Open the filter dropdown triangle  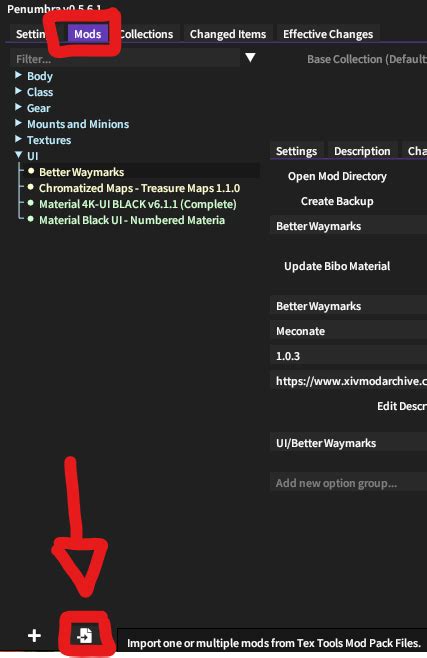tap(250, 57)
